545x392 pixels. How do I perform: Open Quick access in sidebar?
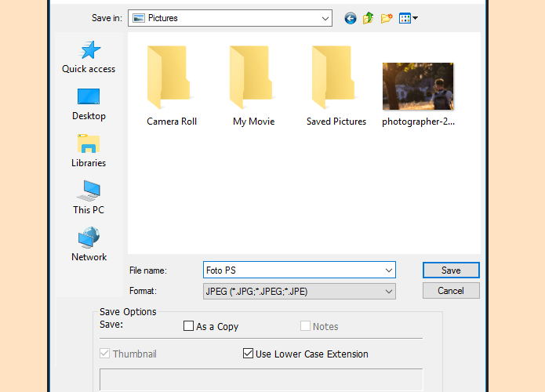click(x=89, y=57)
